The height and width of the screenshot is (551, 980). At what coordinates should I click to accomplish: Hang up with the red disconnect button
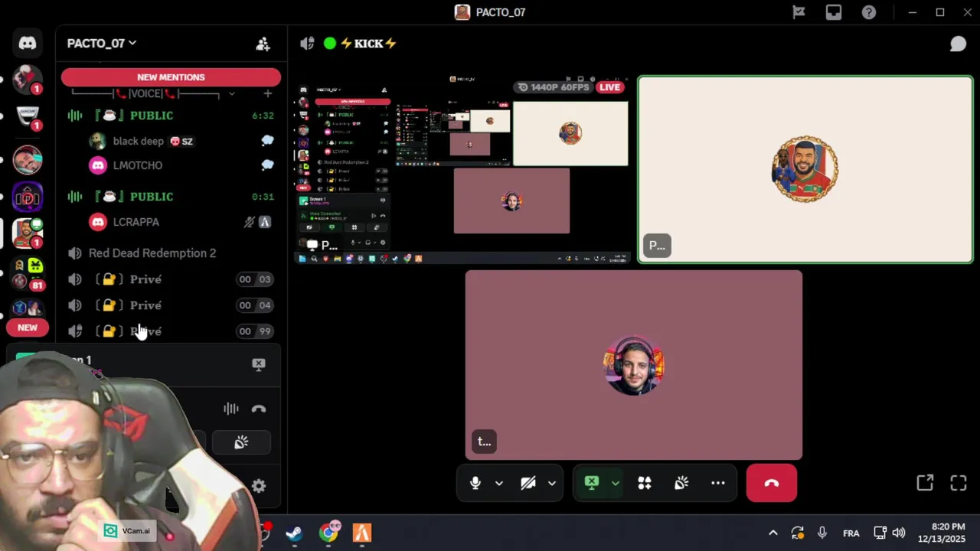(x=772, y=483)
